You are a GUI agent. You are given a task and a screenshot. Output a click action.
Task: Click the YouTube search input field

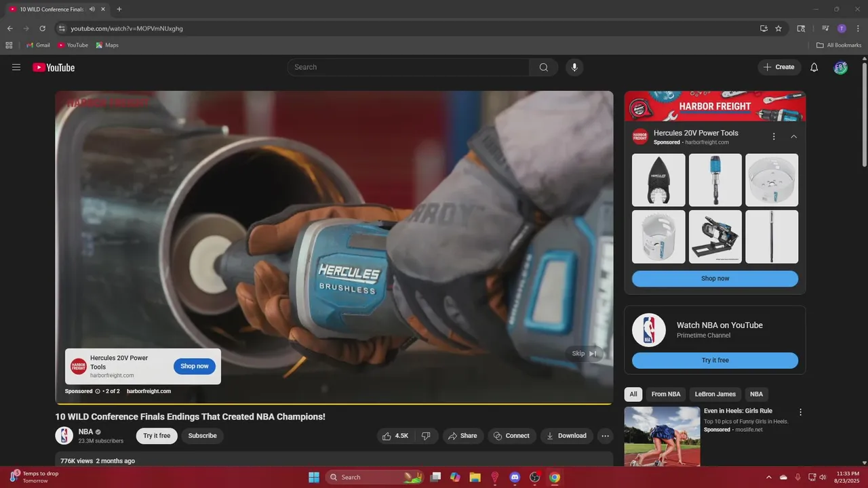408,67
